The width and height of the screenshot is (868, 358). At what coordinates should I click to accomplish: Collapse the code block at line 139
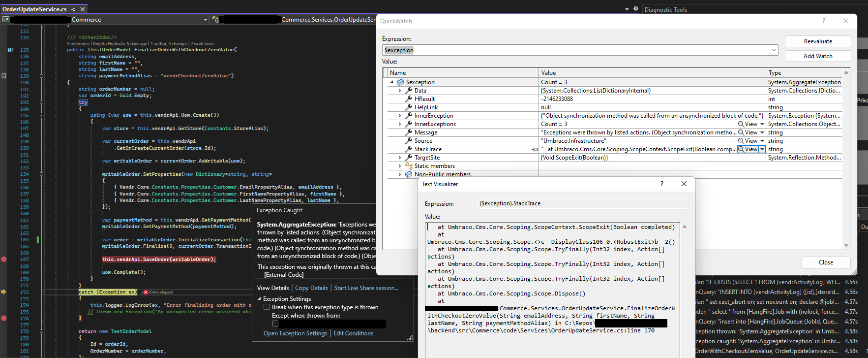[x=41, y=76]
